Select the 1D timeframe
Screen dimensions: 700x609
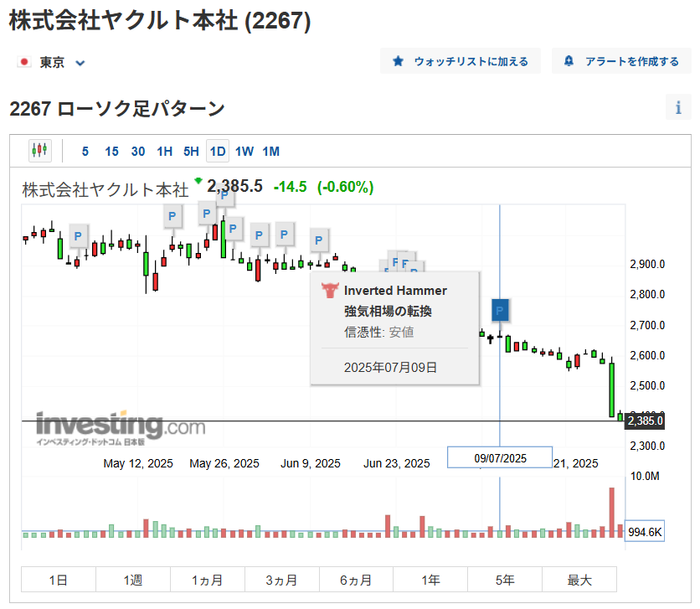pyautogui.click(x=218, y=152)
